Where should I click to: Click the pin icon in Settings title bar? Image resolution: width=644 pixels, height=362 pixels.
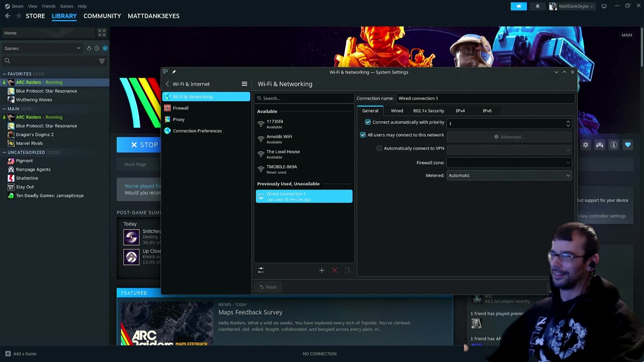tap(174, 72)
